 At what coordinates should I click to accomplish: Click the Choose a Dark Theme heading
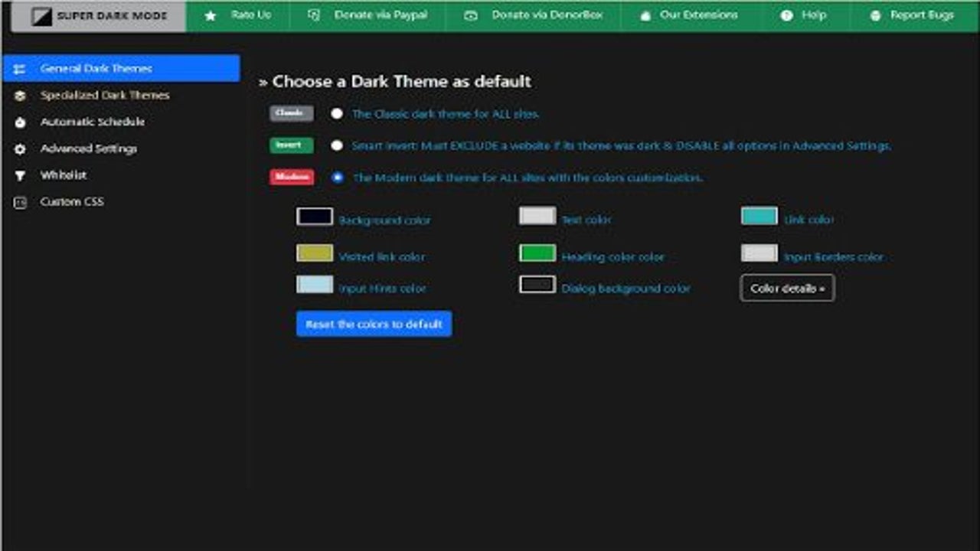click(395, 81)
